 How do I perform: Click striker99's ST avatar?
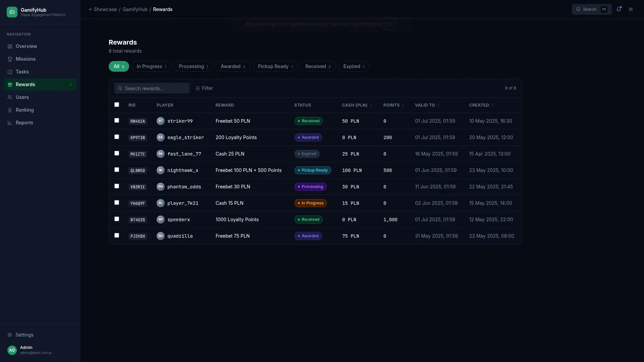click(x=161, y=121)
